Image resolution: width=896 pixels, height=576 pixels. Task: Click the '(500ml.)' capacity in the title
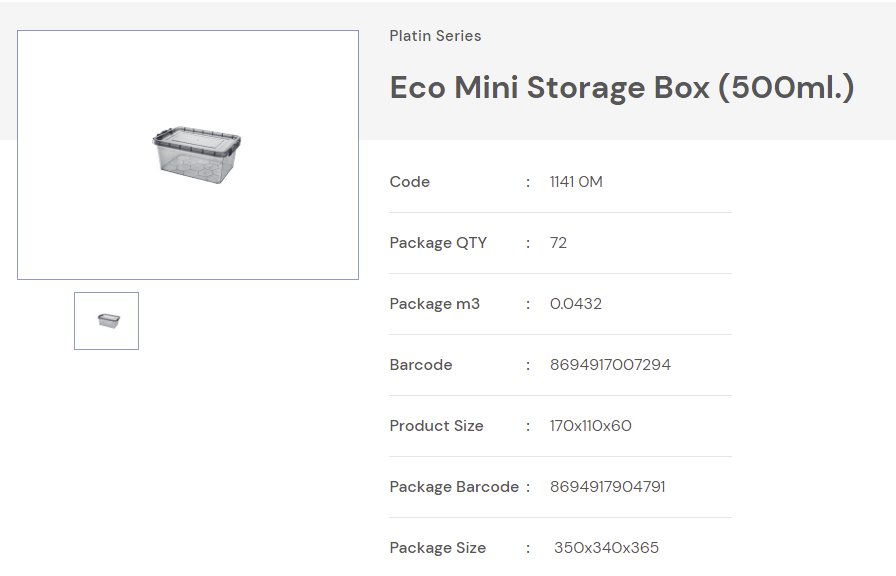tap(786, 88)
